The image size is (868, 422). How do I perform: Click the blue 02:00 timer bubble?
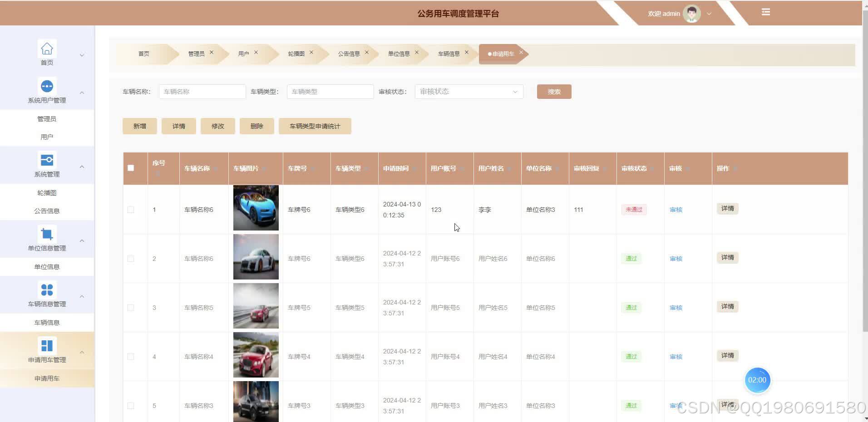[757, 380]
